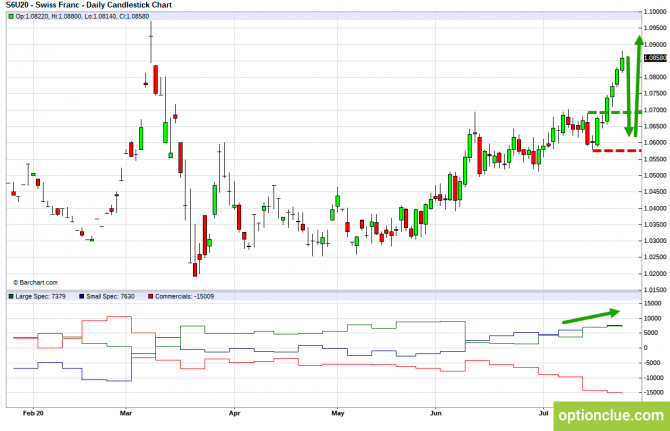The image size is (670, 431).
Task: Click the 15000 COT axis label
Action: (652, 303)
